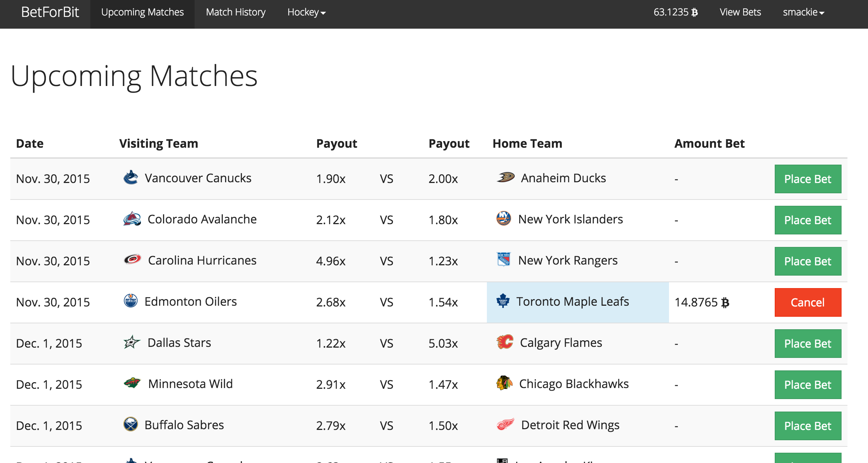Place bet on Canucks vs Ducks match
868x463 pixels.
pos(807,179)
